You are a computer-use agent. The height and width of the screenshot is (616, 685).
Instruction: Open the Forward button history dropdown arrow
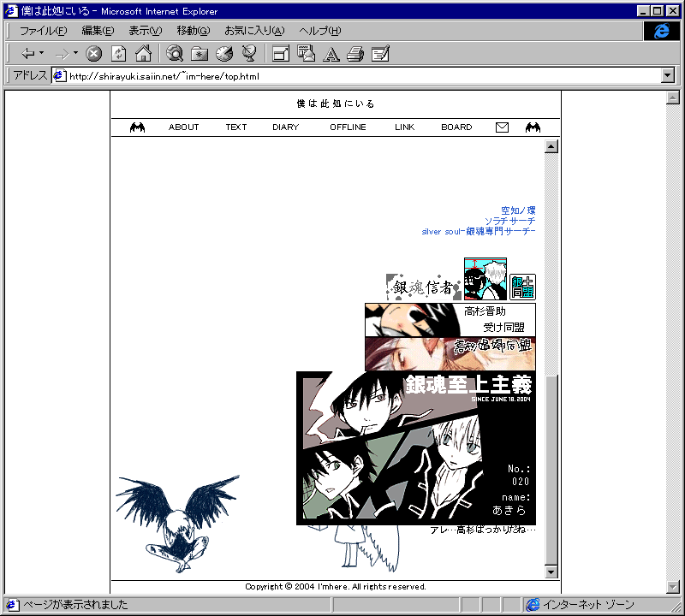tap(75, 53)
